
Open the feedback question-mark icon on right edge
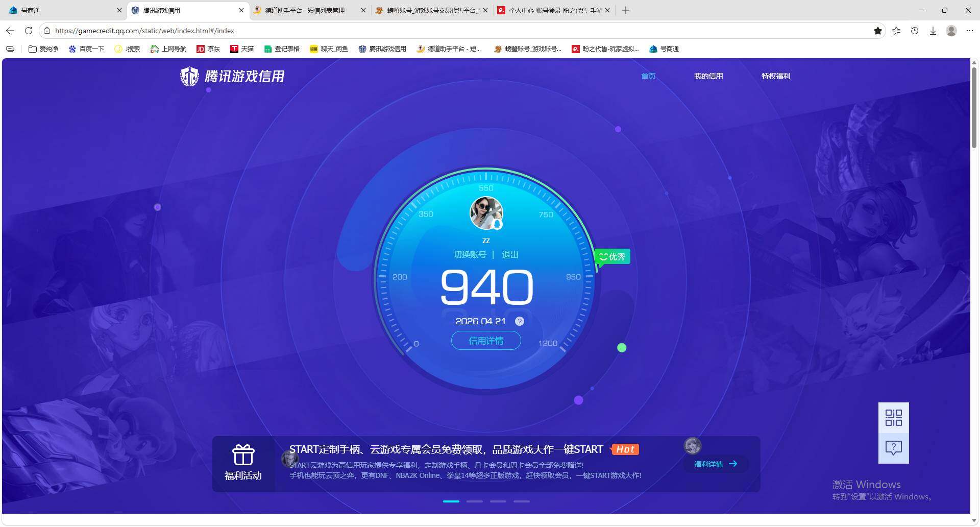point(893,448)
